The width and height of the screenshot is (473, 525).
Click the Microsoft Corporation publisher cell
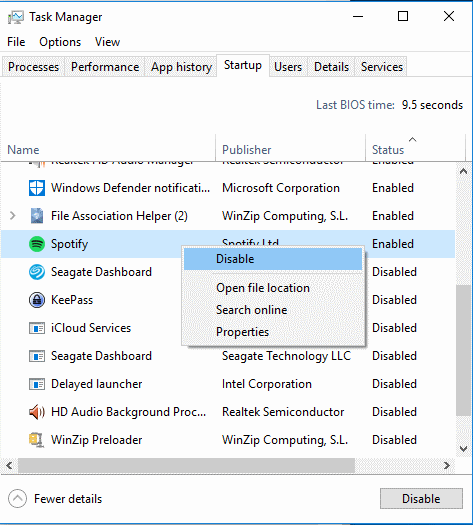click(x=281, y=188)
